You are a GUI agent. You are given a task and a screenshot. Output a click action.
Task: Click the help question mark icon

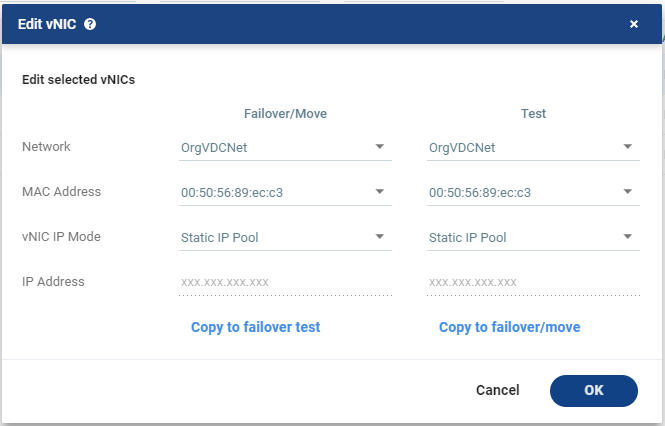[90, 24]
